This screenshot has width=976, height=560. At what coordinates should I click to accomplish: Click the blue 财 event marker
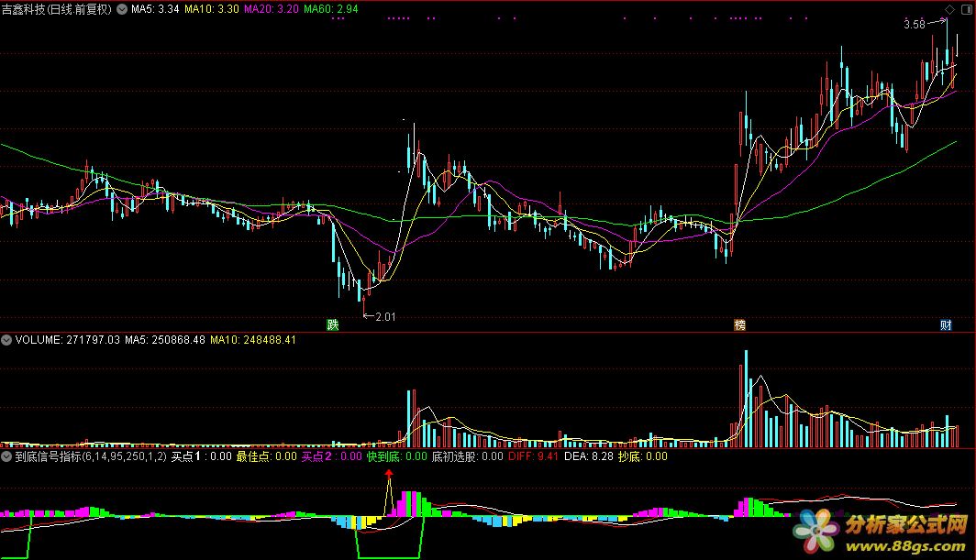point(946,324)
